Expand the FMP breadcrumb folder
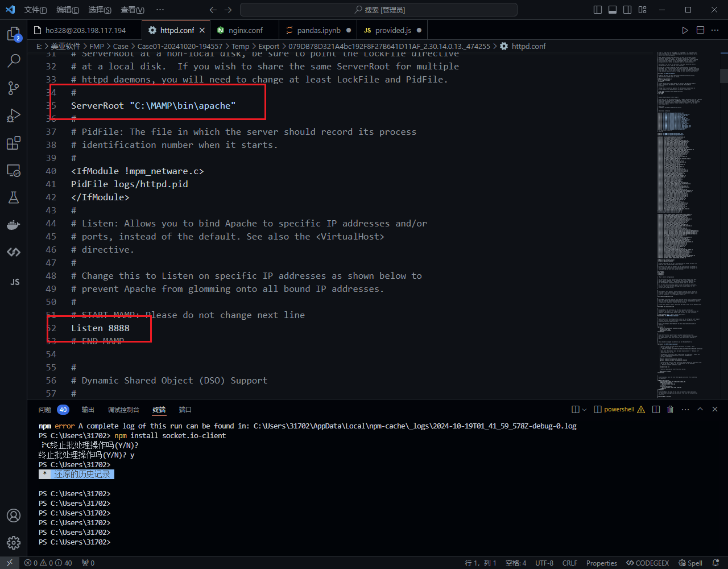728x569 pixels. click(x=97, y=46)
